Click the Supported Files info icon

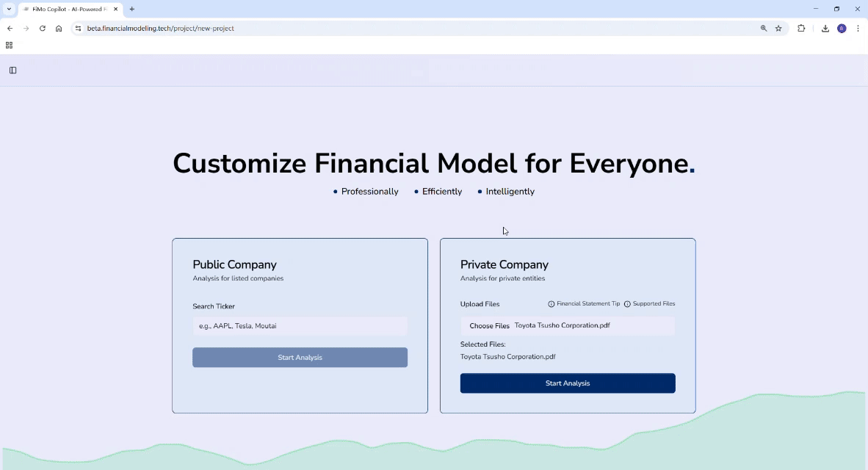(628, 303)
